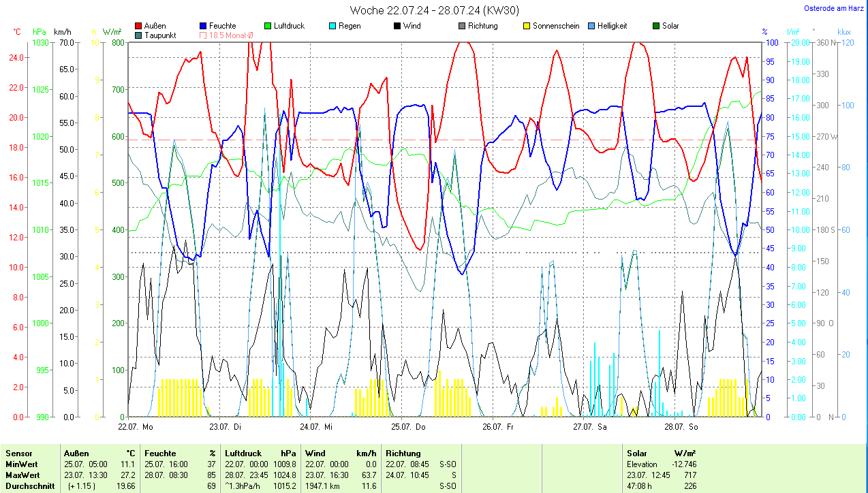Click the Helligkeit legend square
Image resolution: width=868 pixels, height=493 pixels.
pos(591,26)
